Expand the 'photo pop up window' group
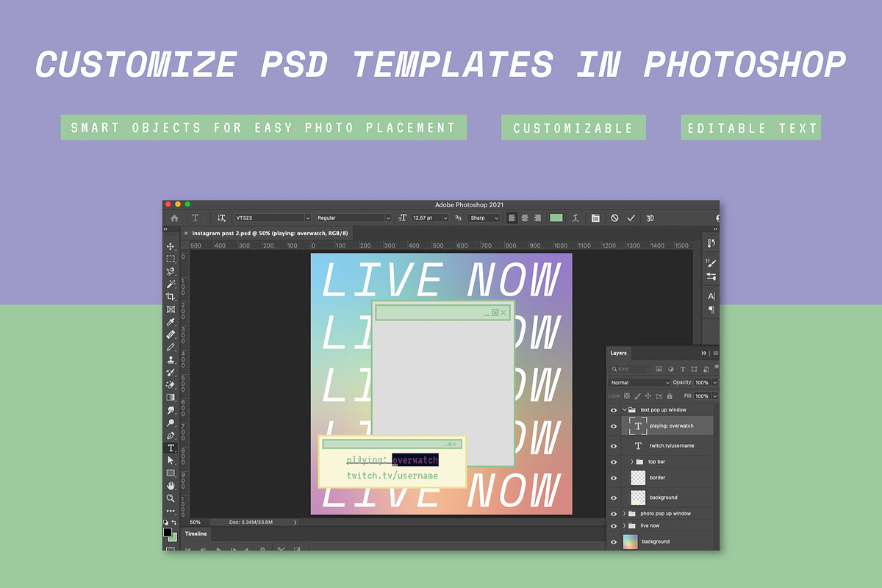882x588 pixels. coord(625,513)
